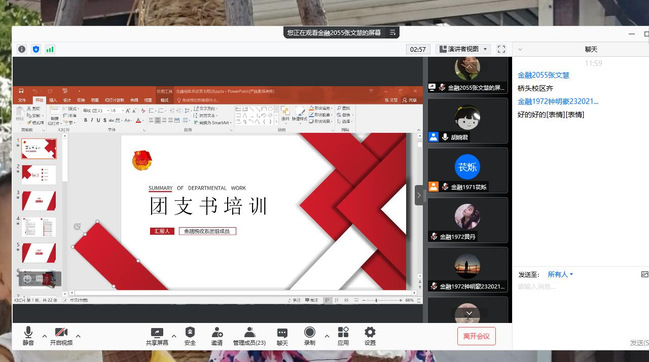Viewport: 649px width, 362px height.
Task: Click the PowerPoint save icon in the title bar
Action: pos(21,91)
